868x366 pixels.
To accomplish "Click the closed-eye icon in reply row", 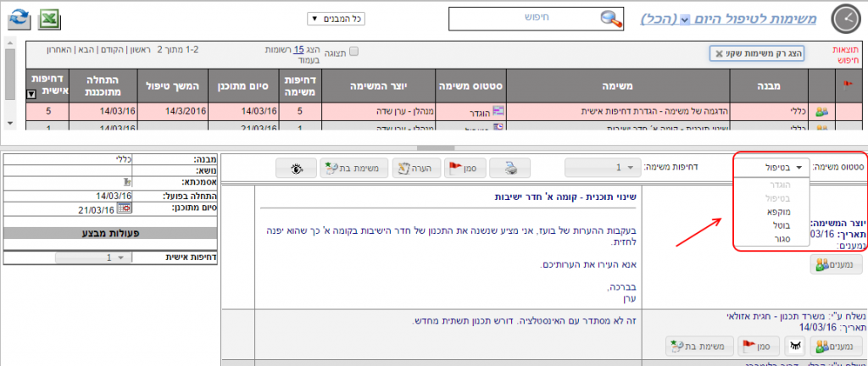I will (795, 346).
